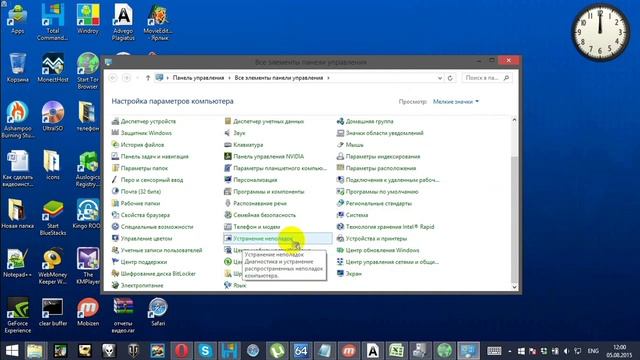Click the Звук speaker icon
Image resolution: width=640 pixels, height=360 pixels.
[x=228, y=133]
